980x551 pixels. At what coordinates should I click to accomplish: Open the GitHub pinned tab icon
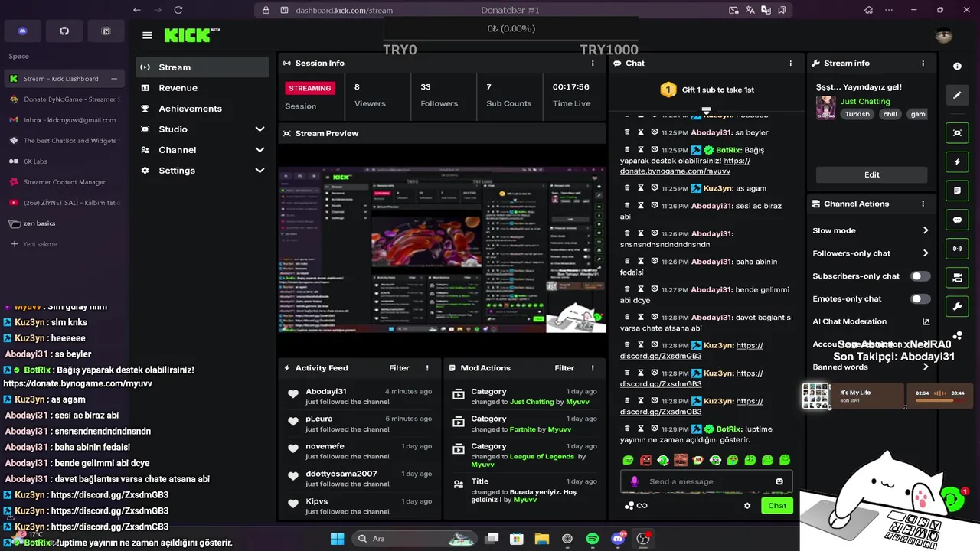64,31
